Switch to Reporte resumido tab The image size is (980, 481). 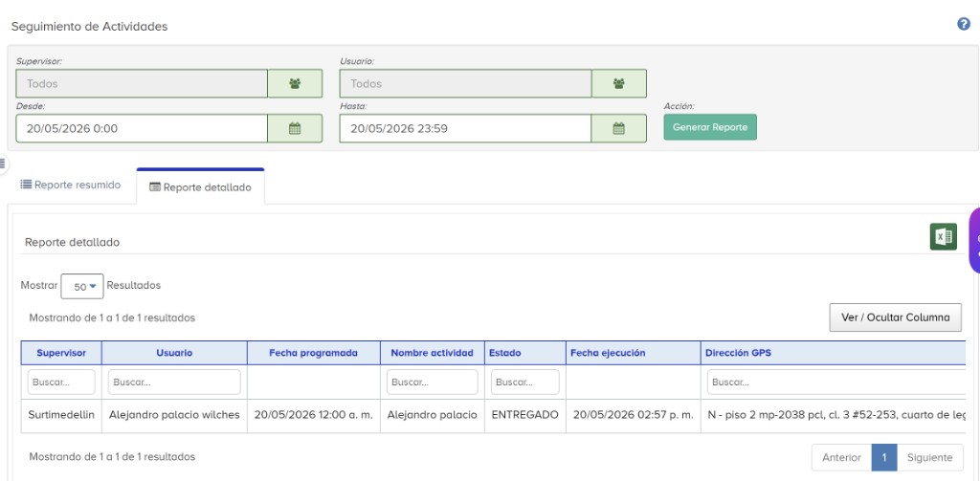click(71, 185)
